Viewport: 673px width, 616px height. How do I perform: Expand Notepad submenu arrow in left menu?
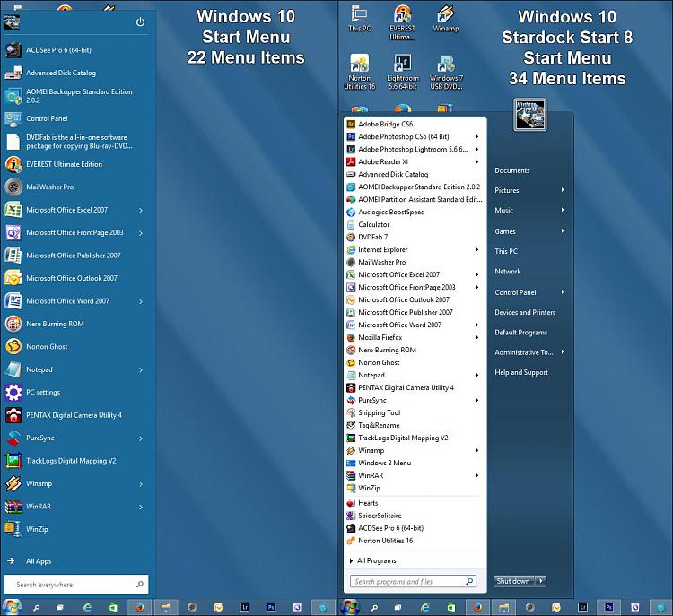pyautogui.click(x=141, y=369)
